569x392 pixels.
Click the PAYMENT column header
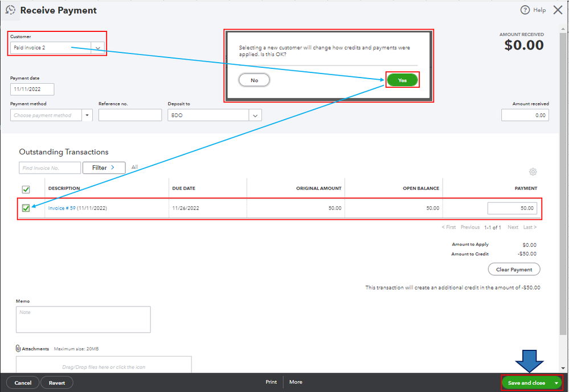click(526, 189)
